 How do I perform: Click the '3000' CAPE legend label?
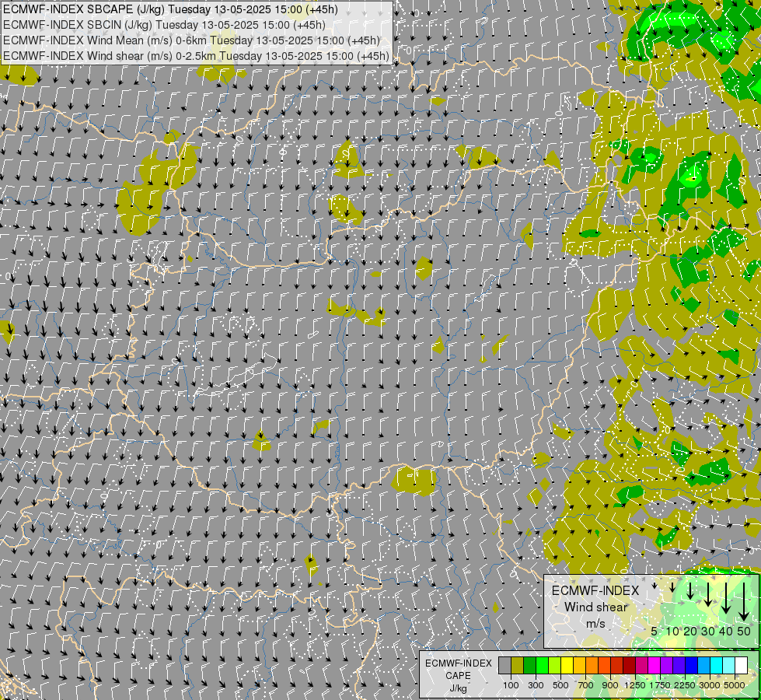(x=710, y=685)
